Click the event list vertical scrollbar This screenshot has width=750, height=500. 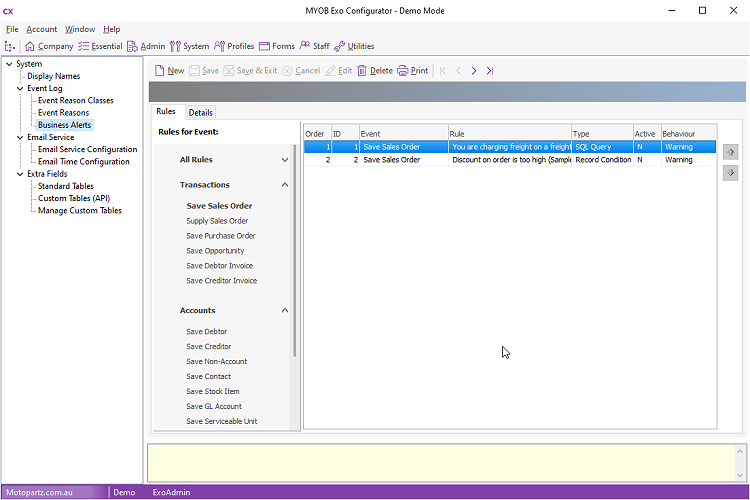click(x=295, y=250)
